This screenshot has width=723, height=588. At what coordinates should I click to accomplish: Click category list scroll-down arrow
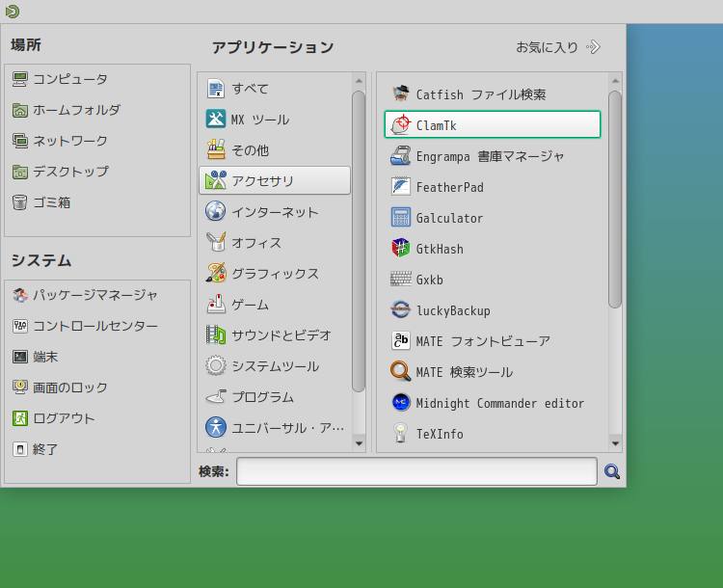click(359, 443)
